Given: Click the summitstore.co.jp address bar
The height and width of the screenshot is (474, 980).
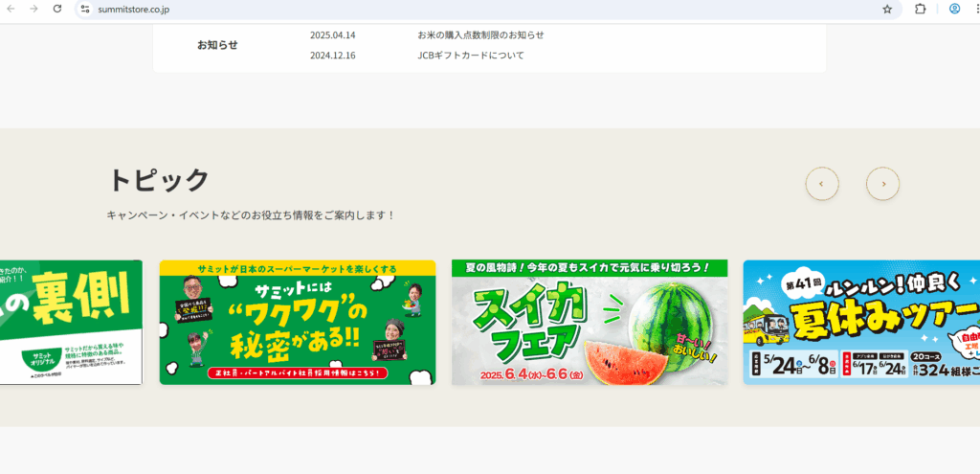Looking at the screenshot, I should click(487, 10).
